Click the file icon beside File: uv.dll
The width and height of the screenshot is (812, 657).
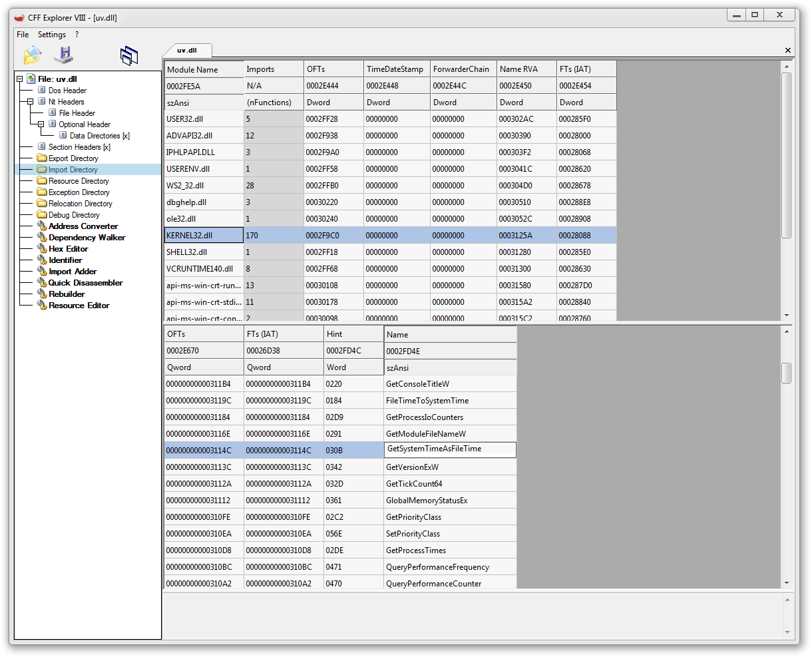pyautogui.click(x=31, y=79)
